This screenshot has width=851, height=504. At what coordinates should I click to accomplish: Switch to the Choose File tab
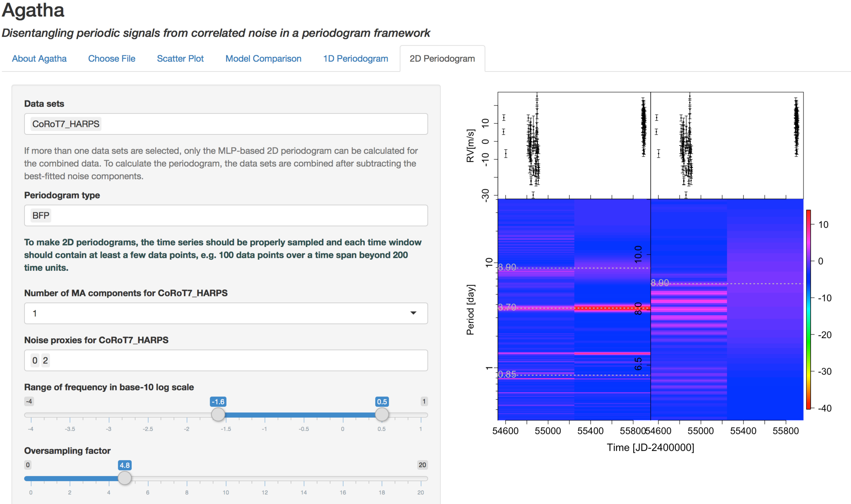[111, 58]
